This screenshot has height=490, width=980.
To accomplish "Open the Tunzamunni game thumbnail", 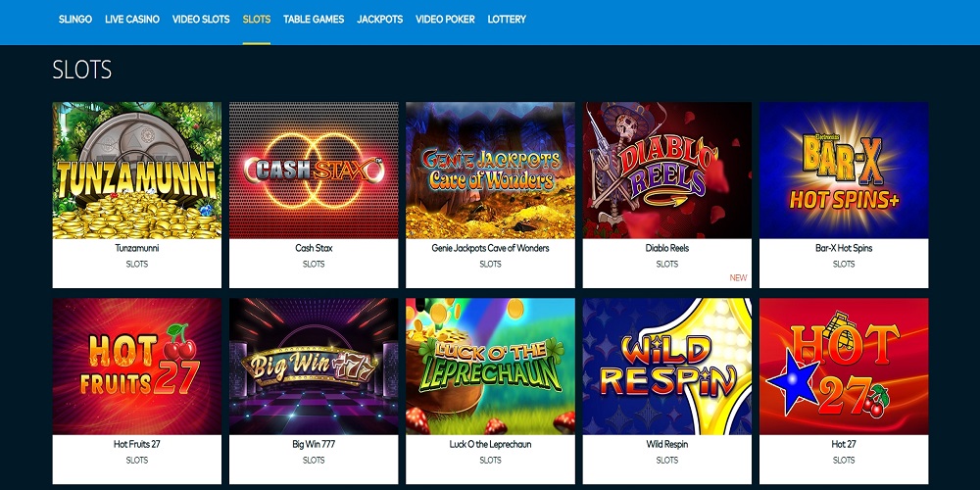I will (137, 170).
